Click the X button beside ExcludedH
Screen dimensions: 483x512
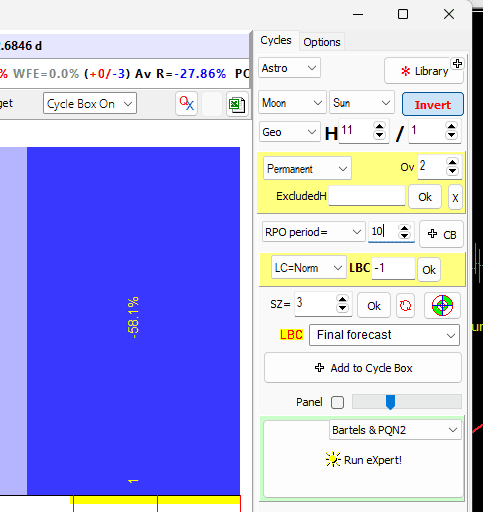tap(455, 198)
